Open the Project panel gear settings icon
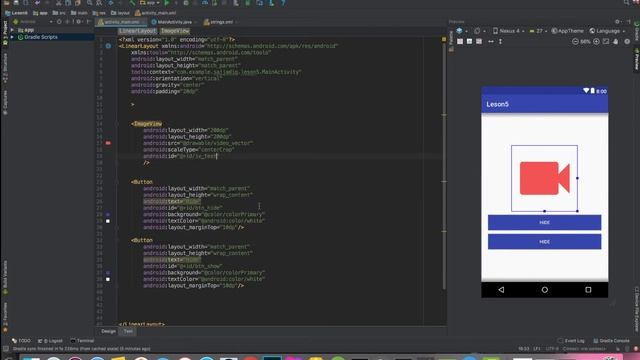 tap(78, 22)
